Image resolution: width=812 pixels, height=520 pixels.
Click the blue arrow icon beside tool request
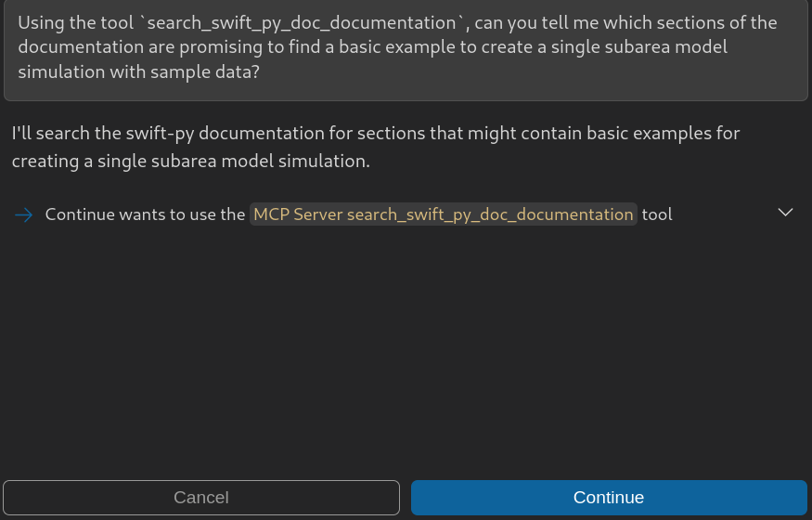pyautogui.click(x=24, y=214)
